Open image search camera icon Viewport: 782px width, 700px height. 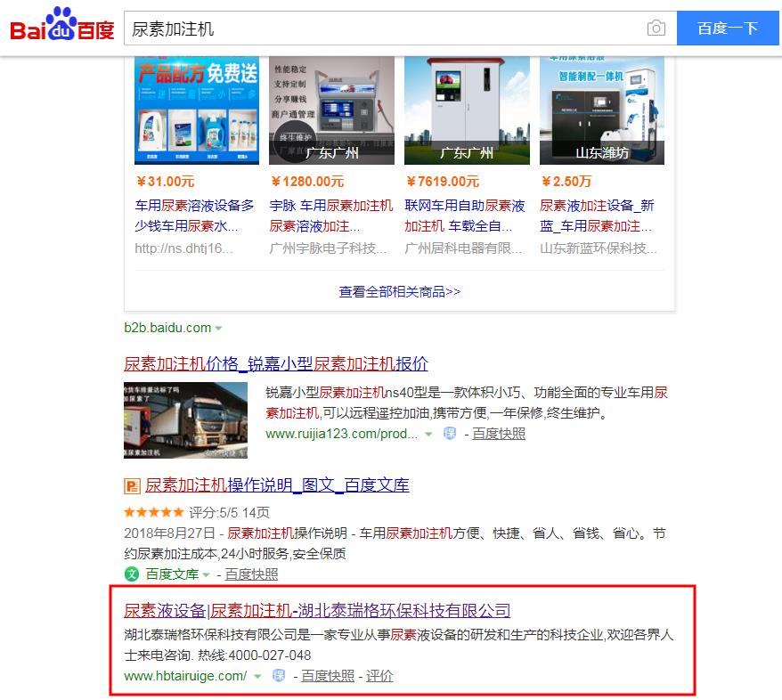pos(656,28)
